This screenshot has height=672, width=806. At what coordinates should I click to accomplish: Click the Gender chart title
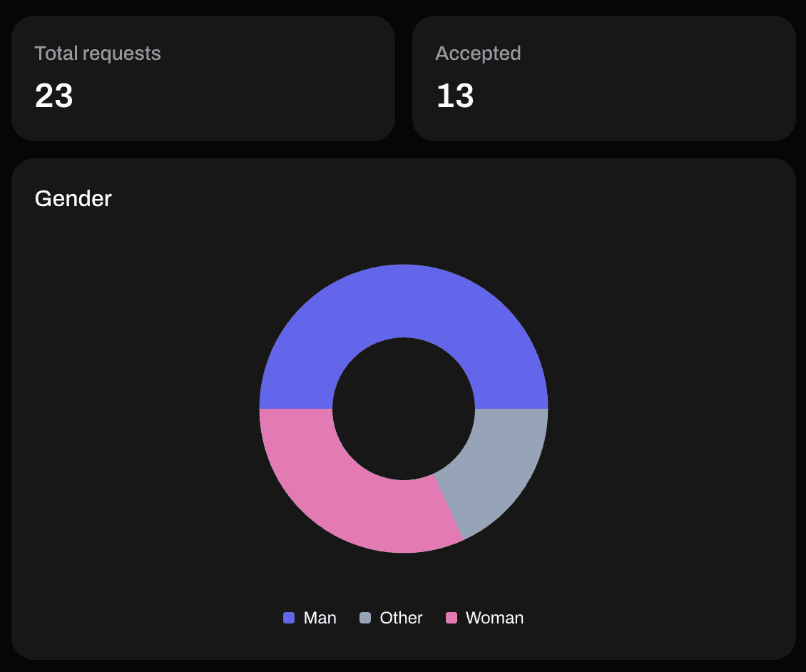73,199
